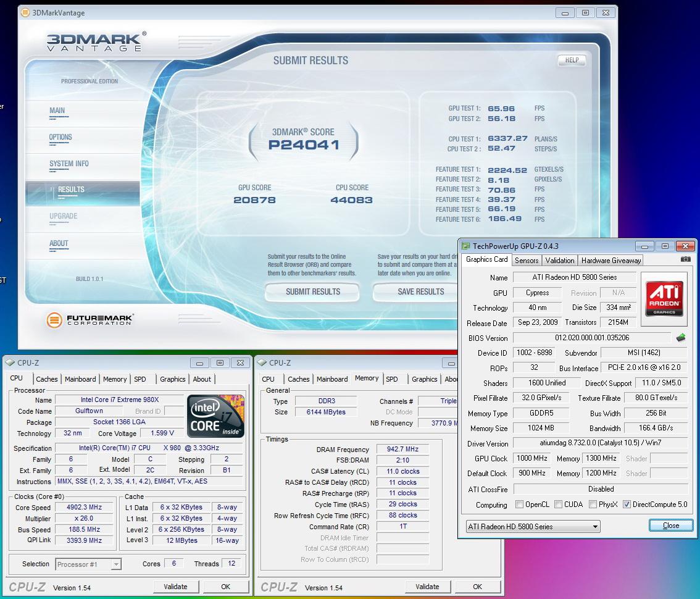Open SYSTEM INFO in 3DMark sidebar

coord(69,164)
